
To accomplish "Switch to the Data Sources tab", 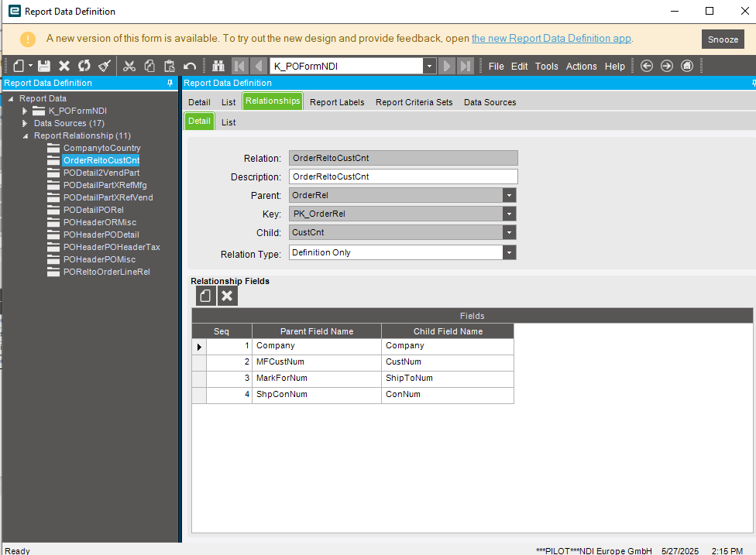I will click(x=490, y=102).
